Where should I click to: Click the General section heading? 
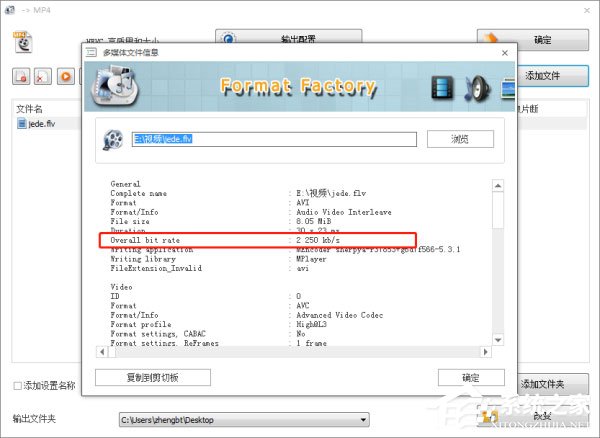[x=125, y=184]
